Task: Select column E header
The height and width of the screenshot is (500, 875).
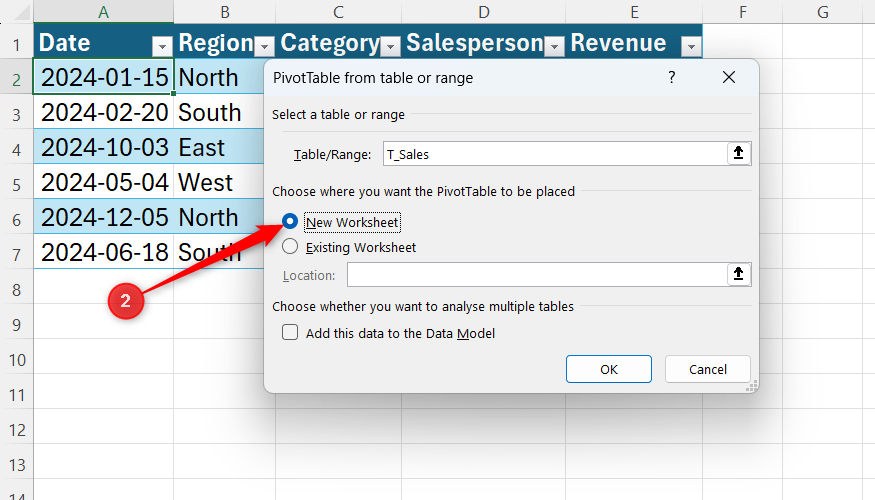Action: point(634,12)
